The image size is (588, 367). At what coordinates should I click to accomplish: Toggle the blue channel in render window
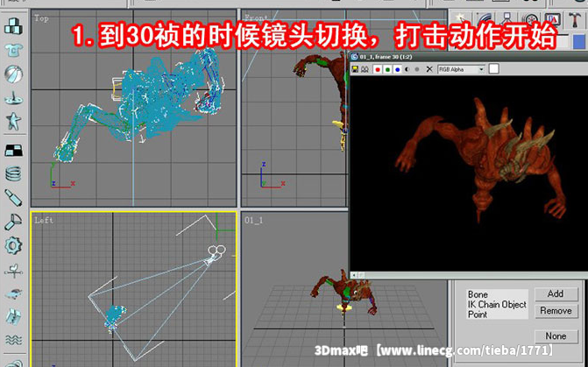(x=398, y=69)
